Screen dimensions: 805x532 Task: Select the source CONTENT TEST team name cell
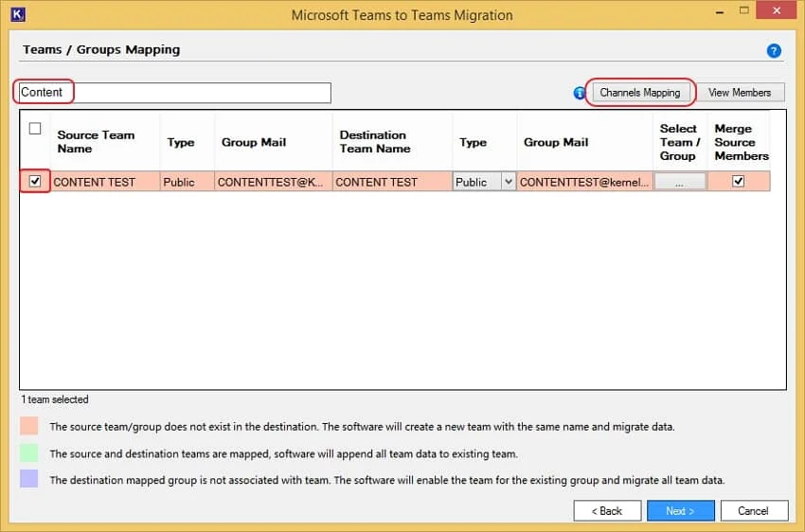[x=105, y=182]
